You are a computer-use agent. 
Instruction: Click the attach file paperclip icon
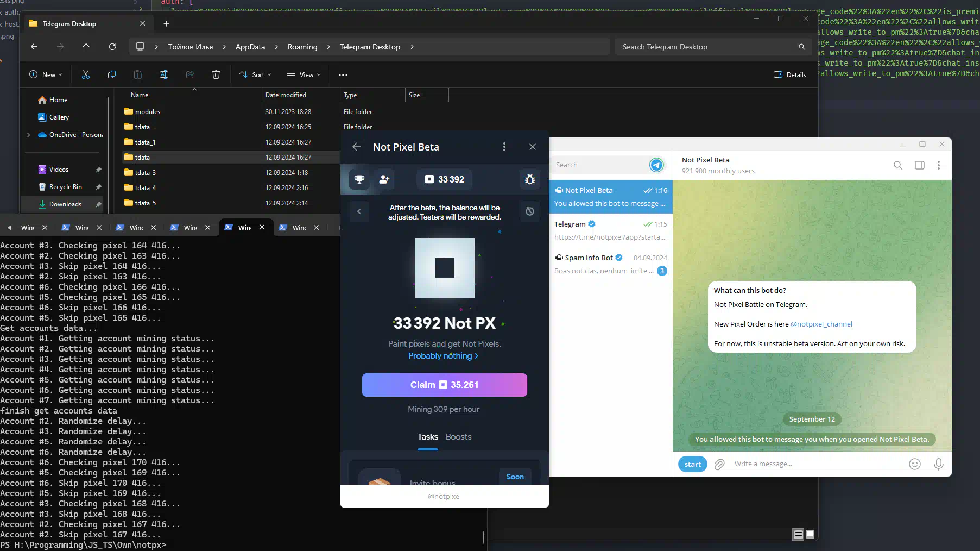pyautogui.click(x=719, y=464)
